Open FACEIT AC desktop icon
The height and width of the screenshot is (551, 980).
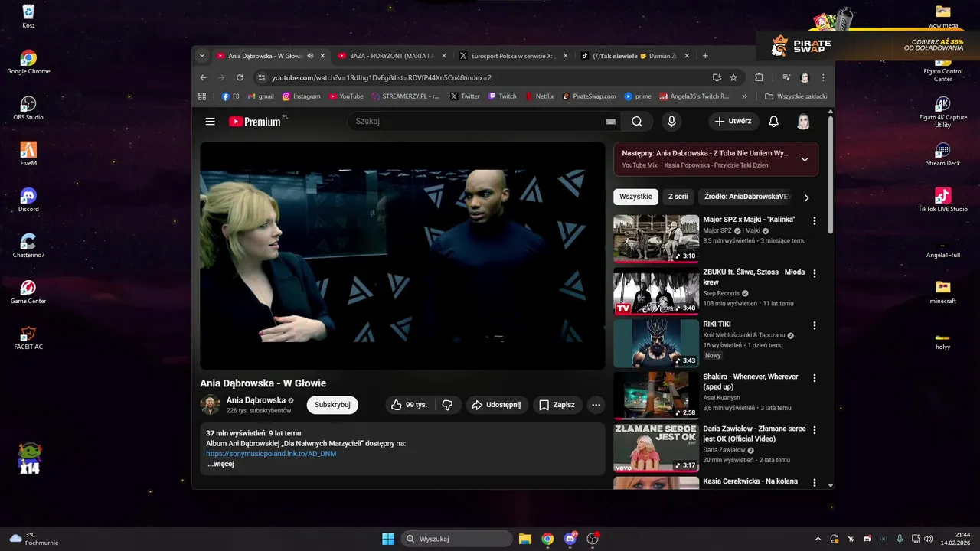pyautogui.click(x=28, y=337)
